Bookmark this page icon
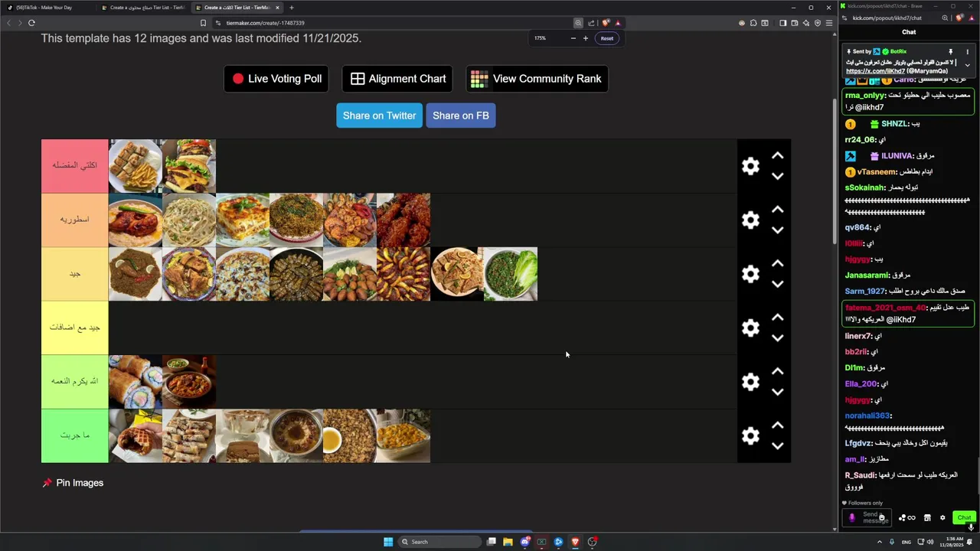Screen dimensions: 980x551 (203, 23)
